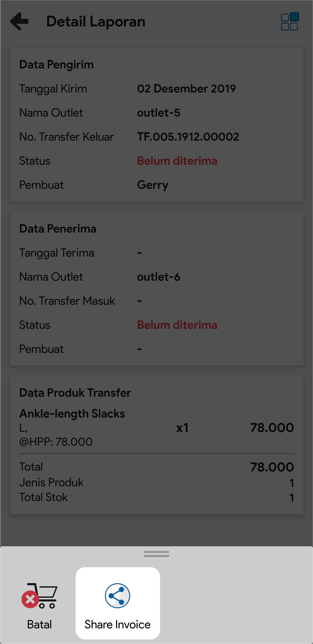
Task: Tap the Batal cancel-cart icon
Action: pos(39,596)
